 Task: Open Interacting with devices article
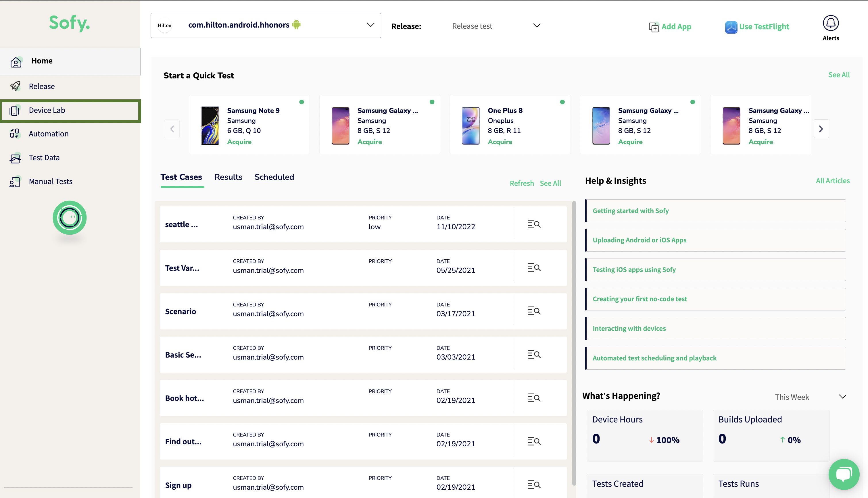[716, 328]
